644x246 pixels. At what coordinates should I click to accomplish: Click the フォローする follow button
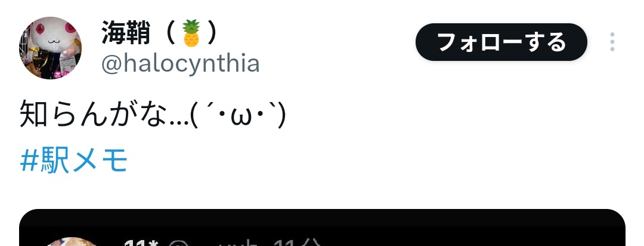(501, 42)
